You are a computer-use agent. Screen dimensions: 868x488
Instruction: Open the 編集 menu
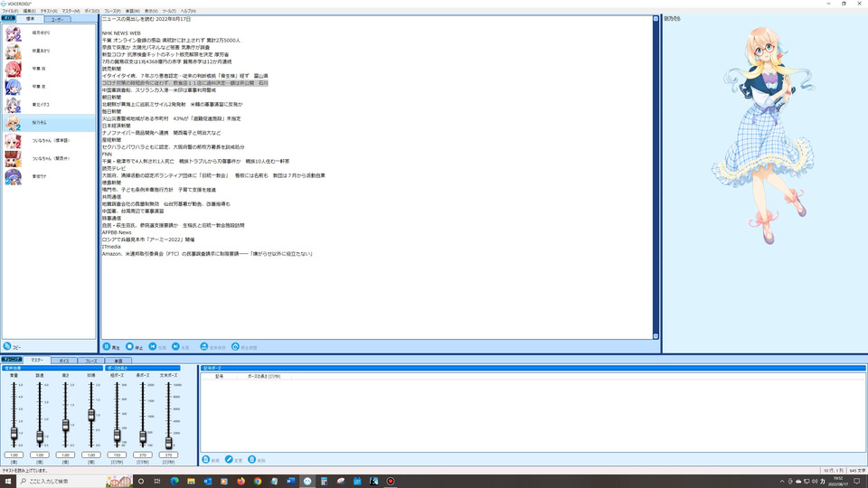coord(29,11)
